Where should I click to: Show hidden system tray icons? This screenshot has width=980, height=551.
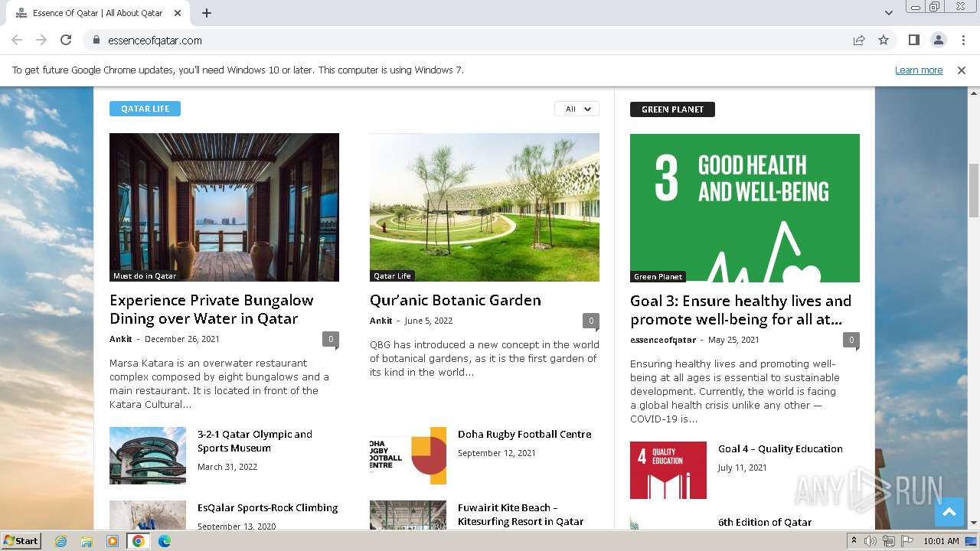coord(854,541)
